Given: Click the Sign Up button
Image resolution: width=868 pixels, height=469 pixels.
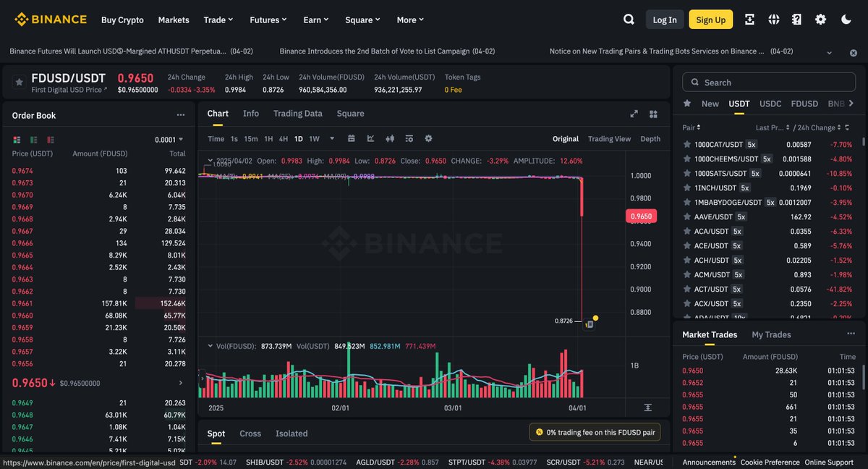Looking at the screenshot, I should click(x=711, y=20).
